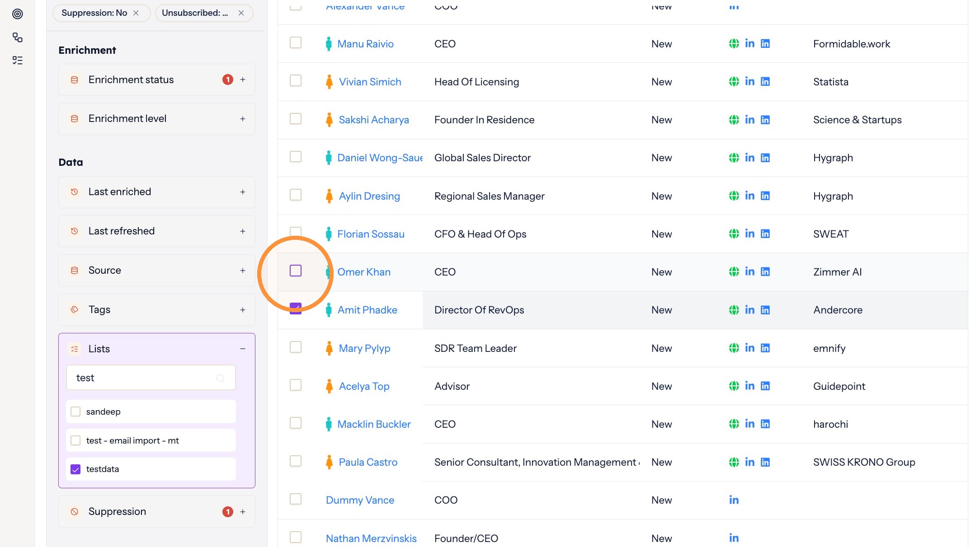Open Manu Raivio's website globe icon
Screen dimensions: 980x547
click(x=734, y=44)
